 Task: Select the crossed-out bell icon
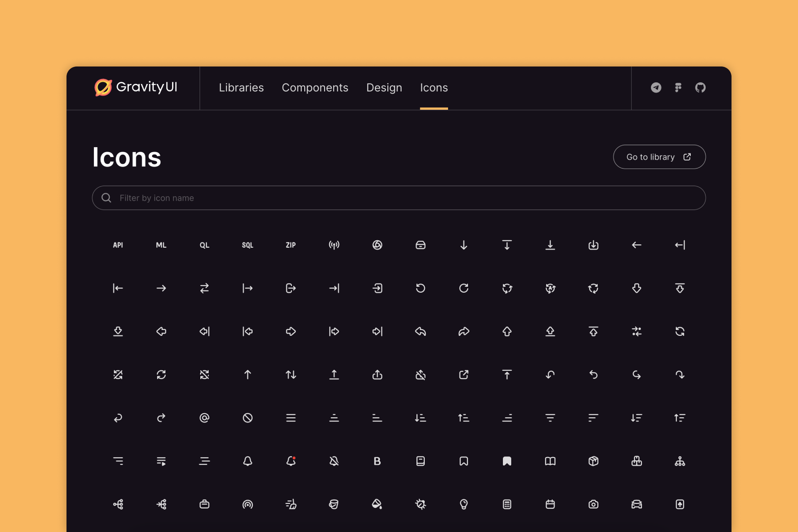334,461
